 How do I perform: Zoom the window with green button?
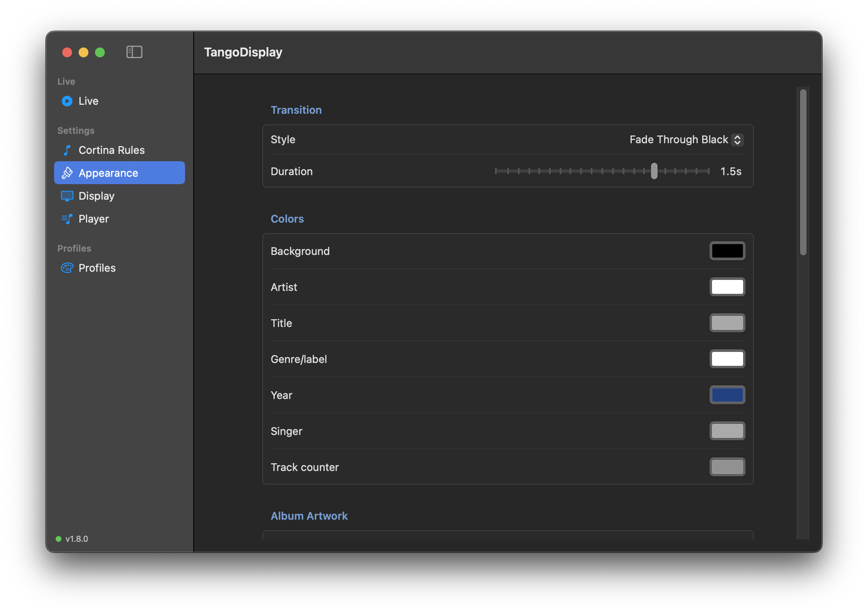click(100, 52)
